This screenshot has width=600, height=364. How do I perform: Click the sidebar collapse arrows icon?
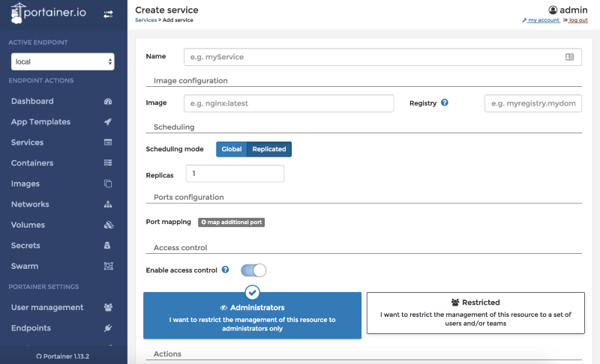(108, 13)
